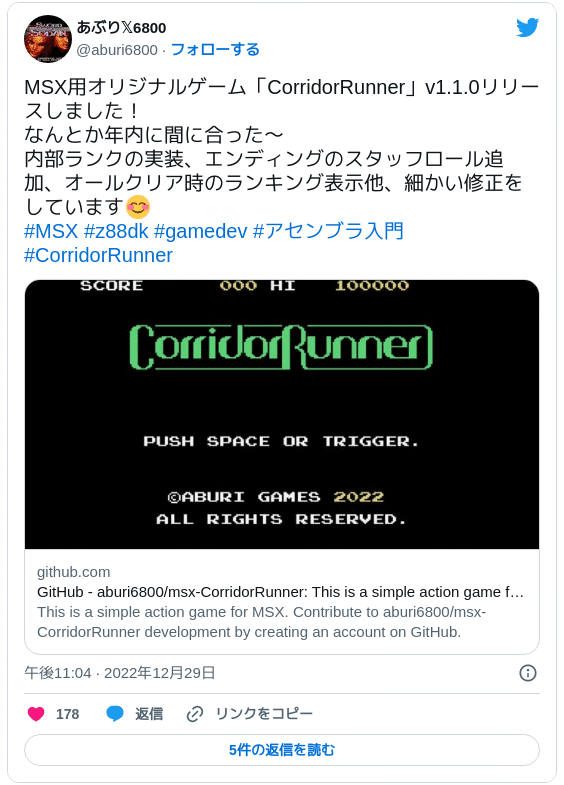This screenshot has height=785, width=564.
Task: Open the #CorridorRunner hashtag
Action: [99, 255]
